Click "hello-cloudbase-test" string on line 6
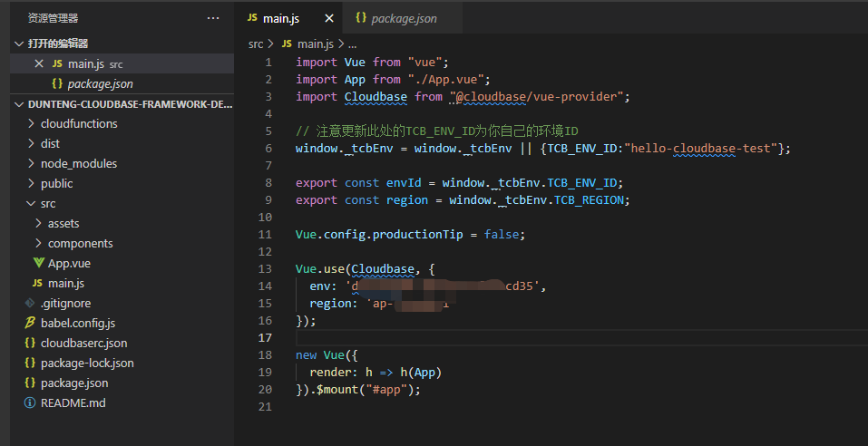This screenshot has height=446, width=868. 701,149
